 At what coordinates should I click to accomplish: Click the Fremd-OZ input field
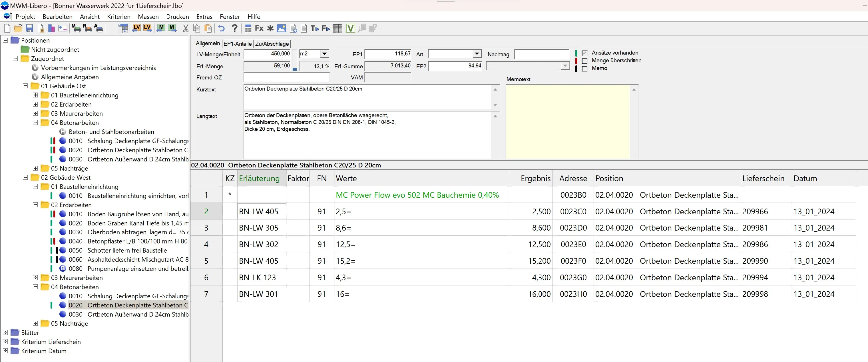(286, 77)
